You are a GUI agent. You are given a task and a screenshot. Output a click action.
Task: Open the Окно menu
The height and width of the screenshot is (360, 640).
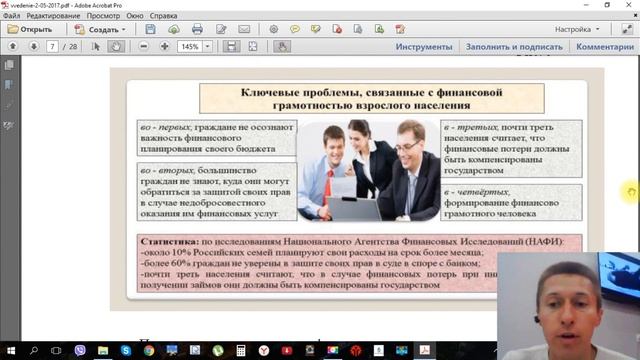[x=135, y=16]
